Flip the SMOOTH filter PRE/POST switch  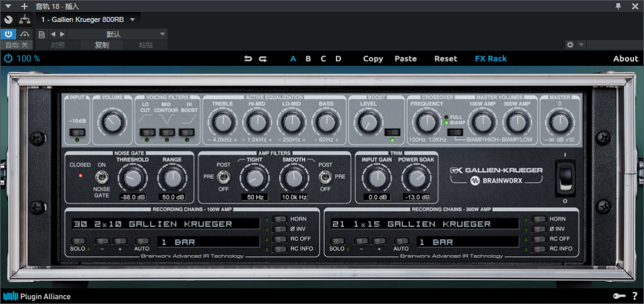pyautogui.click(x=325, y=177)
